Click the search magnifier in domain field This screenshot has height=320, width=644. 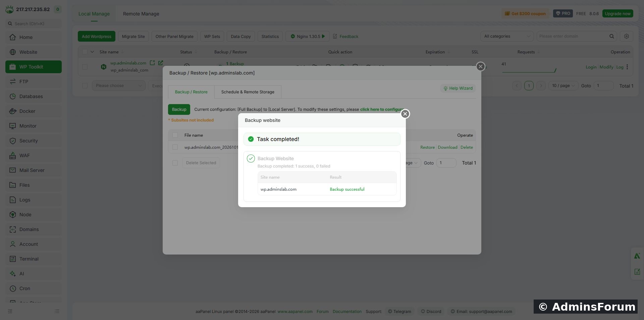coord(612,36)
